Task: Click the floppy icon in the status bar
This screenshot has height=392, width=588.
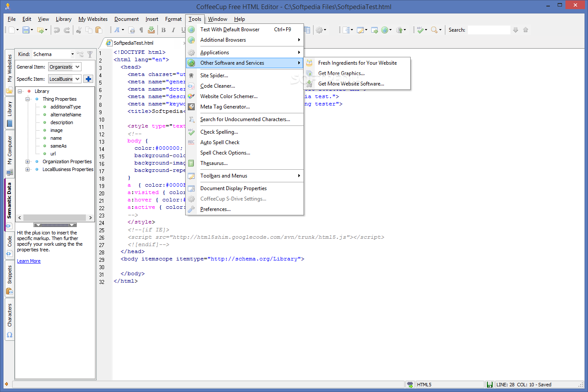Action: [x=490, y=385]
